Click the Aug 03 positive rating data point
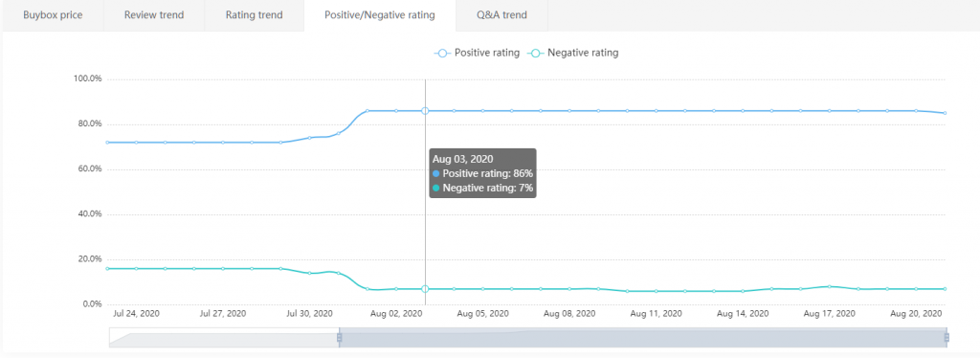 tap(425, 111)
